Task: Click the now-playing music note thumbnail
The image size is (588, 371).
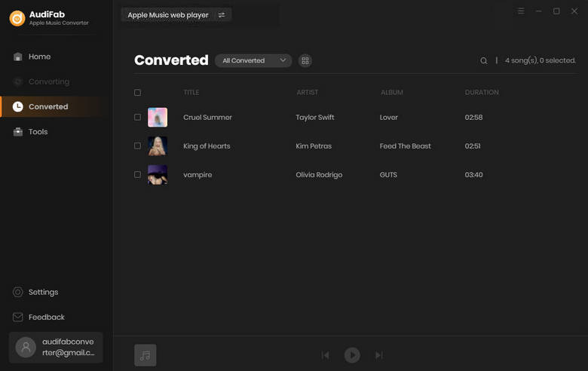Action: tap(145, 355)
